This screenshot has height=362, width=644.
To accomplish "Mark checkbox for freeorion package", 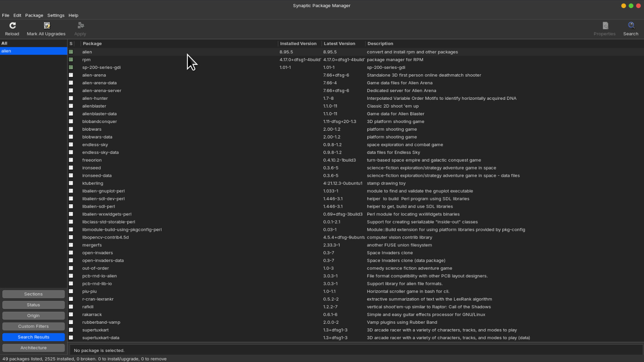I will (x=71, y=160).
